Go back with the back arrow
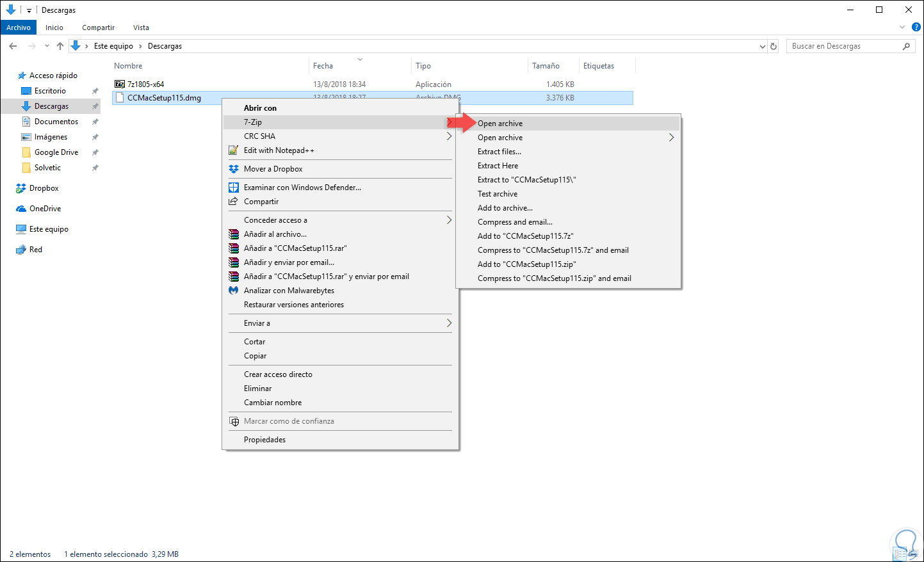Image resolution: width=924 pixels, height=562 pixels. 13,46
